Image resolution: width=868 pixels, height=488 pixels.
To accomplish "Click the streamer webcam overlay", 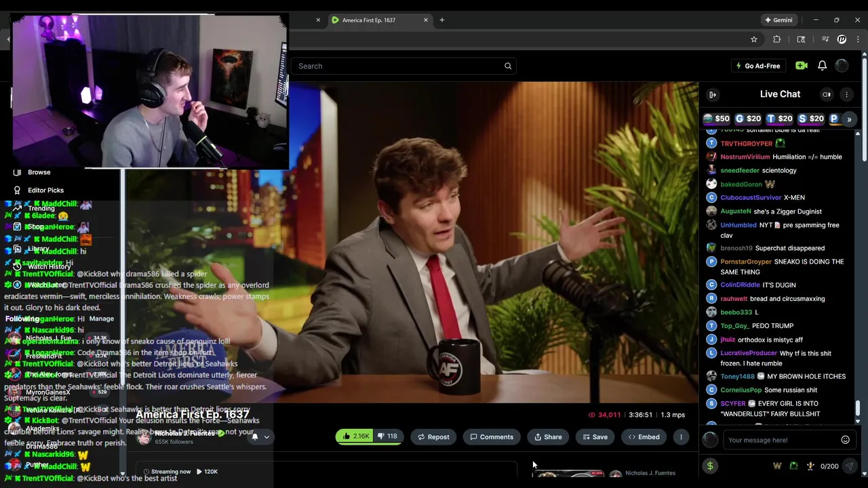I will click(151, 91).
